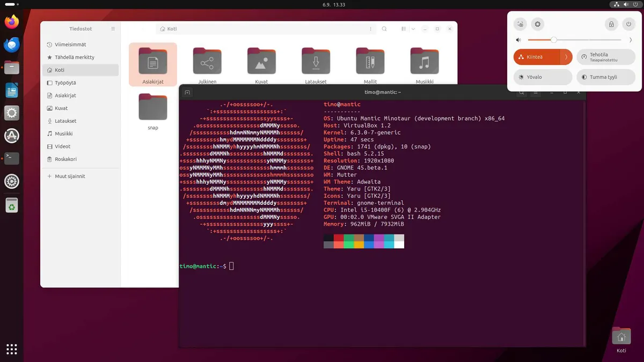Select the Tehotila power mode
The image size is (644, 362).
(x=605, y=57)
